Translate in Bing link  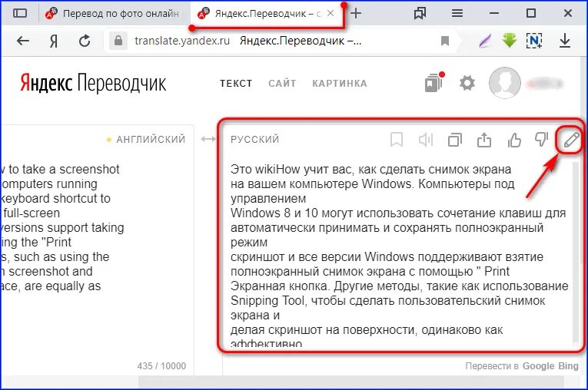click(568, 366)
